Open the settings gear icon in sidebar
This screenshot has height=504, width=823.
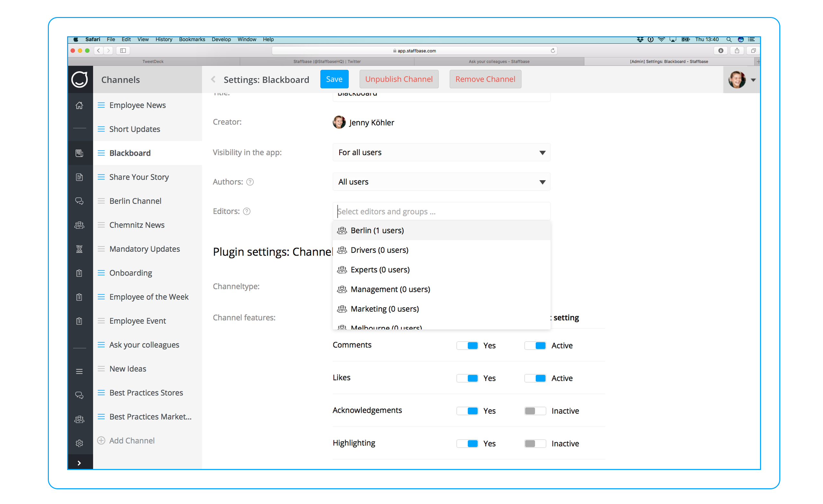click(x=79, y=443)
